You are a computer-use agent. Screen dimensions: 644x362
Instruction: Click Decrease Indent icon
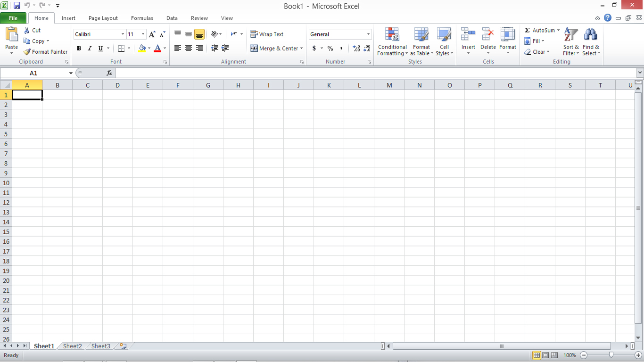pyautogui.click(x=215, y=48)
